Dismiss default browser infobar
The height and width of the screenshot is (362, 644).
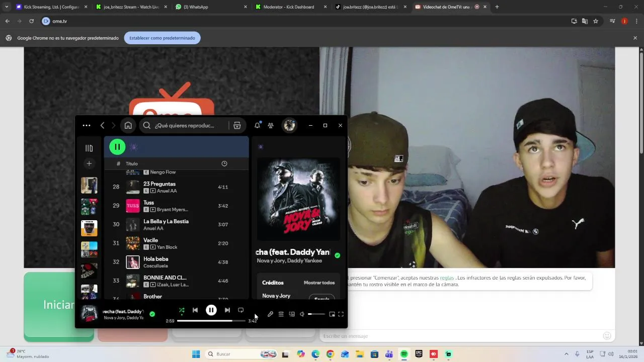coord(635,38)
